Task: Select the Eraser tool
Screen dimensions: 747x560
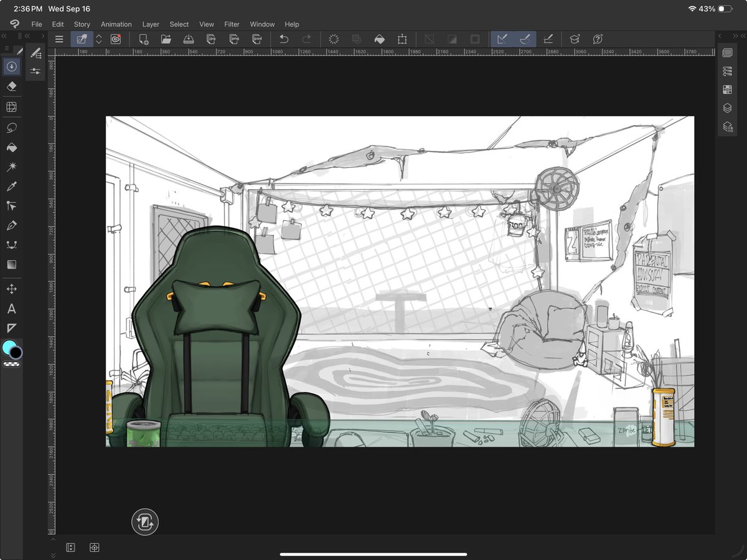Action: [x=11, y=86]
